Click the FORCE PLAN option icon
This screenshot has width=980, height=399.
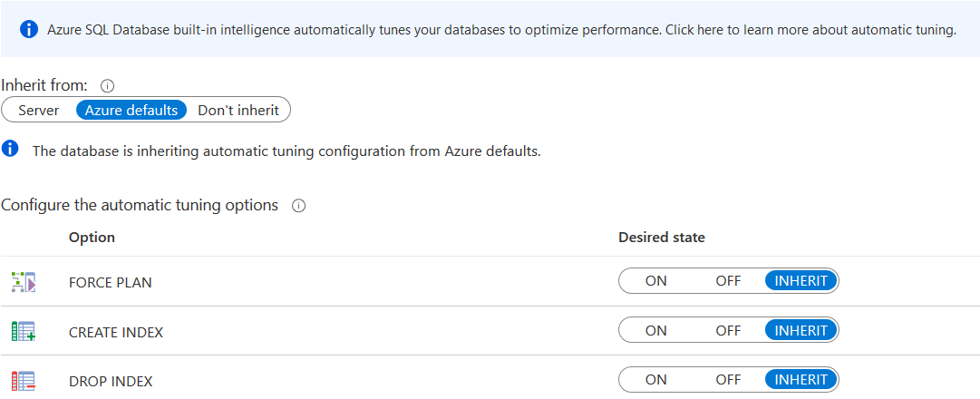[24, 282]
